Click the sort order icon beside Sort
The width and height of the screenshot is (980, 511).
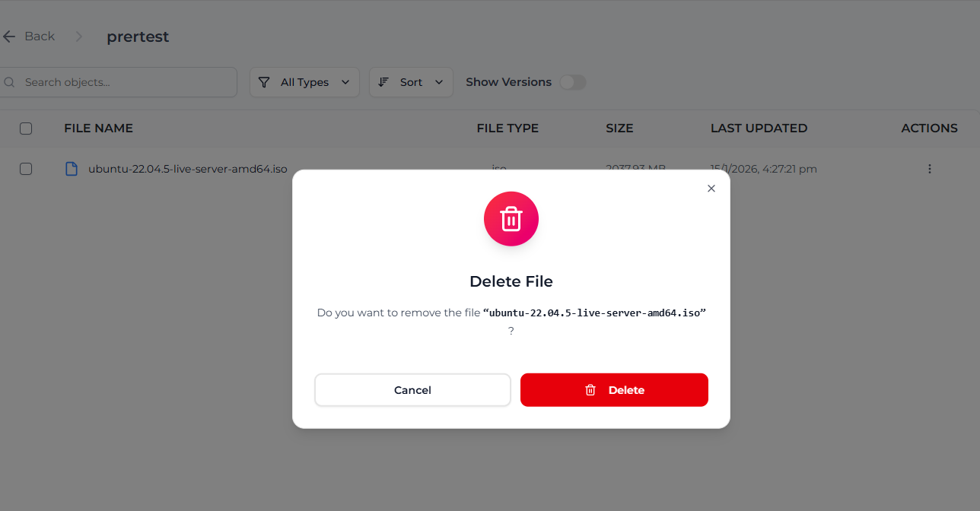coord(383,82)
